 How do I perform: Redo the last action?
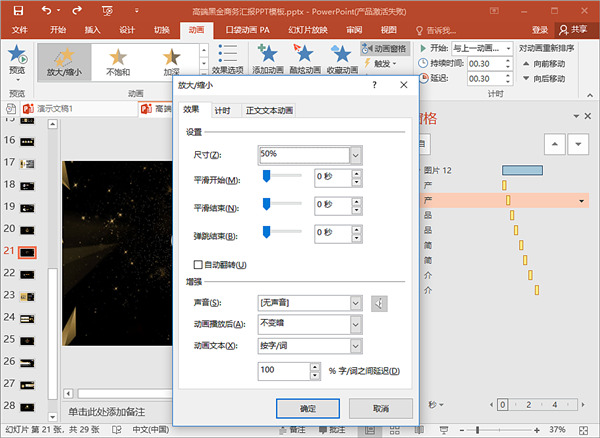tap(77, 10)
